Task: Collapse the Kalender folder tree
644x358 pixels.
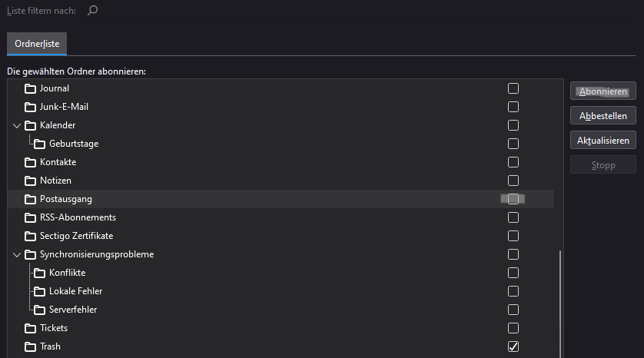Action: (x=17, y=125)
